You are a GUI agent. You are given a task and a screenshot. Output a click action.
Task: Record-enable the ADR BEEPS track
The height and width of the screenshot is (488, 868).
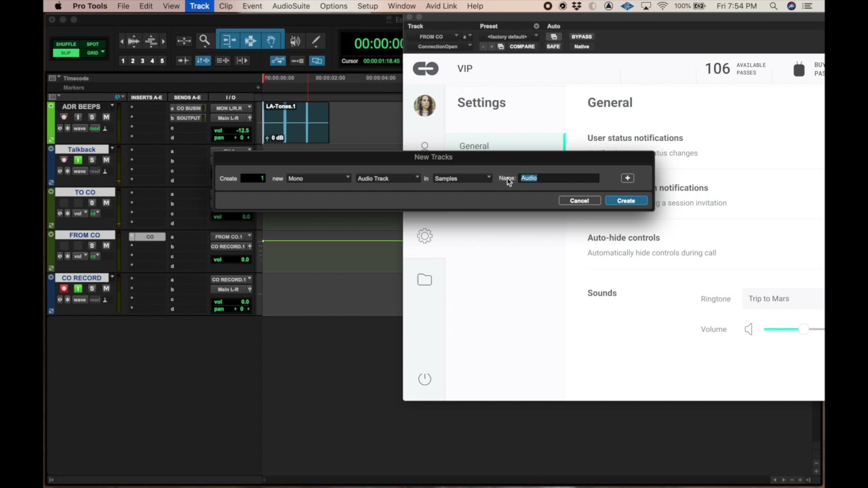click(x=64, y=117)
